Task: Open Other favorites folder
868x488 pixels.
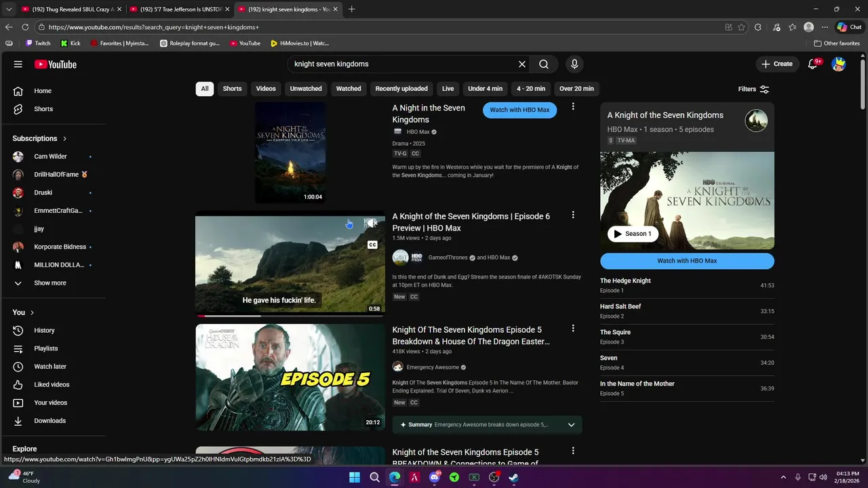Action: [x=837, y=43]
